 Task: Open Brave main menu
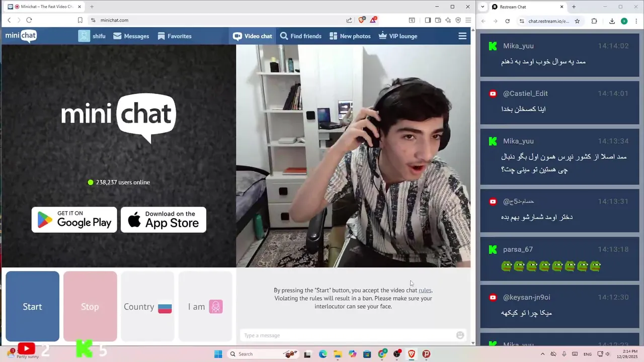(x=468, y=20)
